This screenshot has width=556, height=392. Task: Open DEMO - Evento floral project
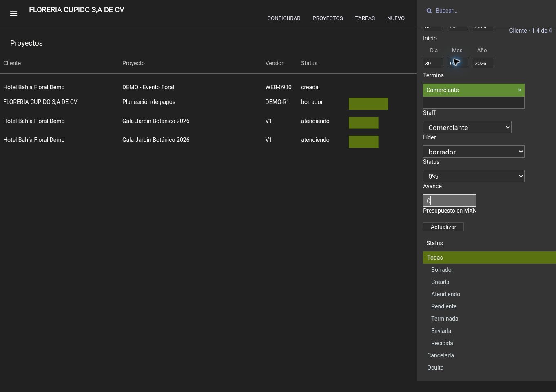pos(148,87)
